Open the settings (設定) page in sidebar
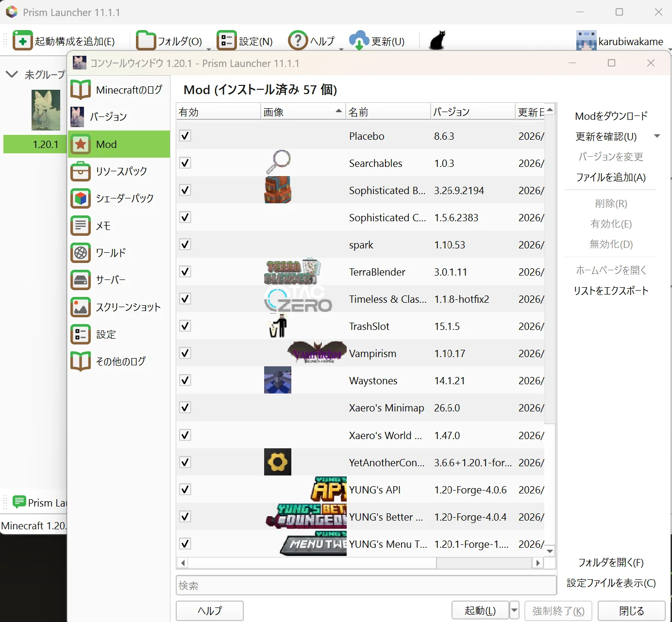The width and height of the screenshot is (672, 622). coord(119,334)
